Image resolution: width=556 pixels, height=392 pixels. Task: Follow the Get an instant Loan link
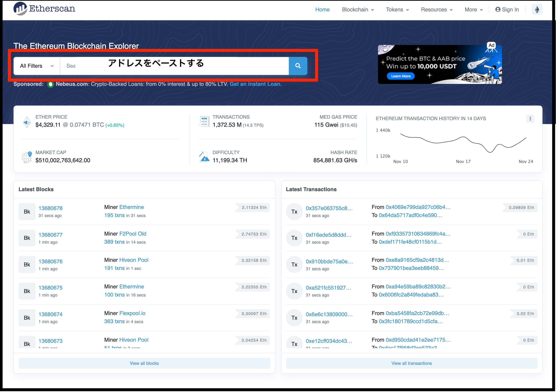[255, 84]
